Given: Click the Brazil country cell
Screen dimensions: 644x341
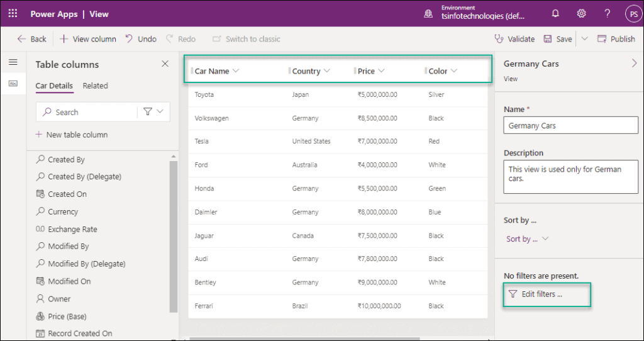Looking at the screenshot, I should (x=300, y=306).
